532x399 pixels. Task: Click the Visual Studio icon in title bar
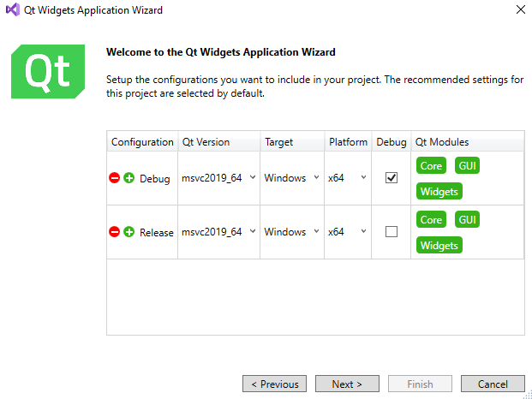(13, 9)
